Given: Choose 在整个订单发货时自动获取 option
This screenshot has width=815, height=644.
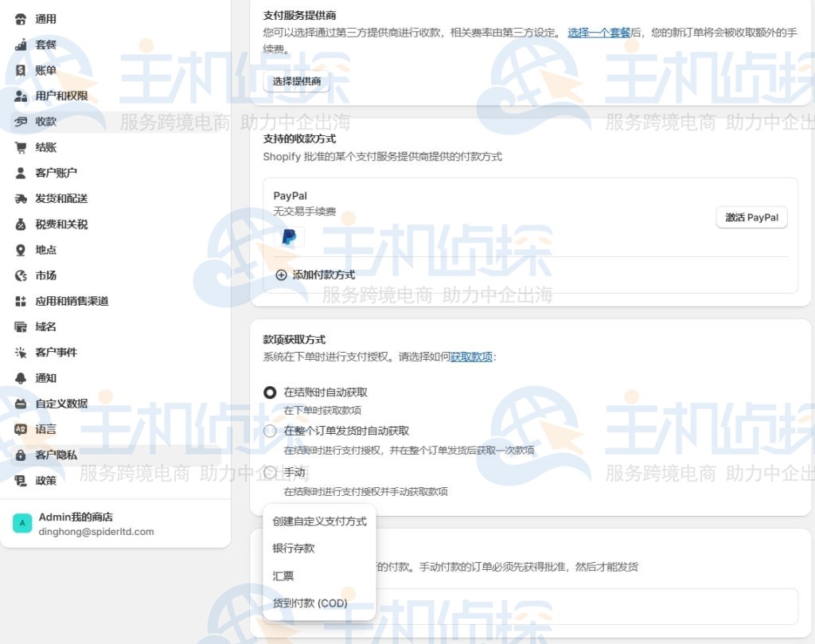Looking at the screenshot, I should tap(272, 431).
